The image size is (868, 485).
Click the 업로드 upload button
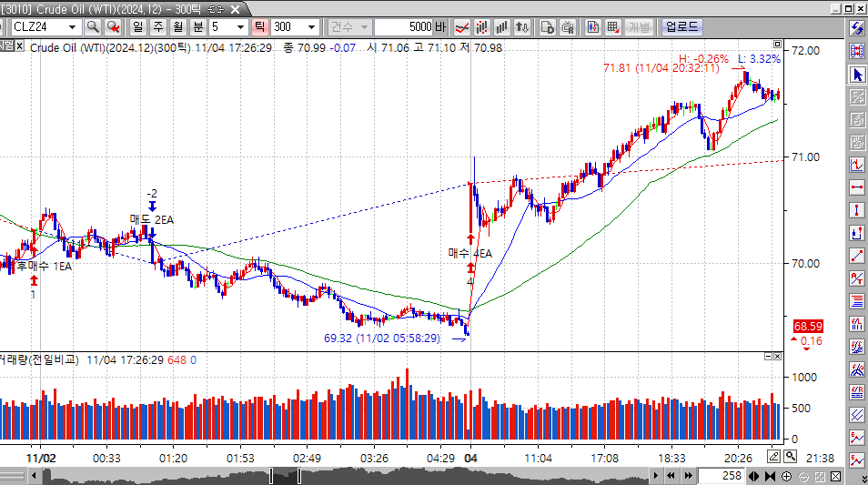[x=683, y=26]
